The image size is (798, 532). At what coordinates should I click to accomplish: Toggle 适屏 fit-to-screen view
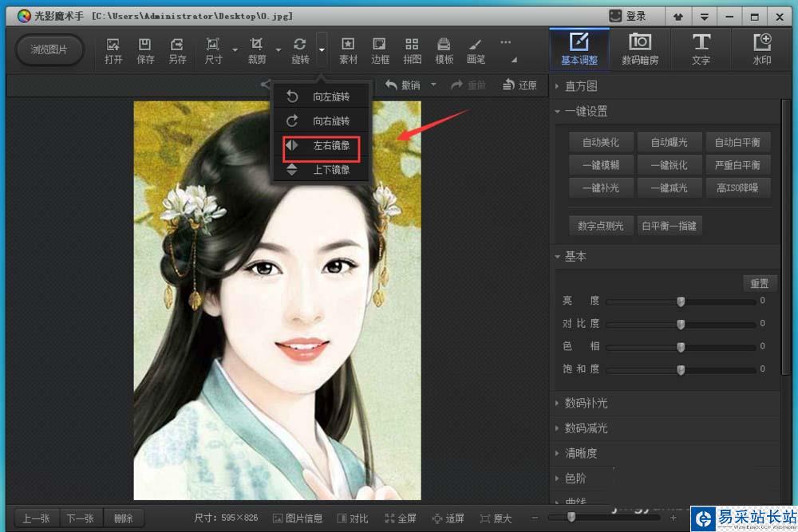pos(448,518)
